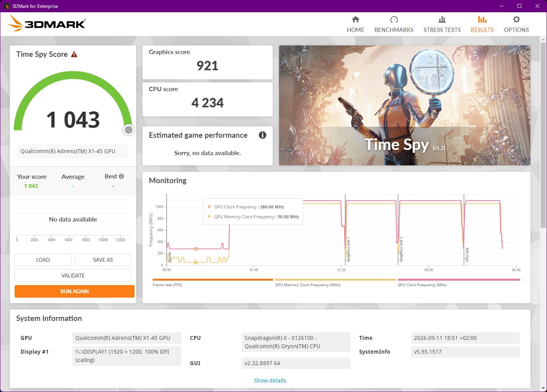Select the RESULTS tab label
This screenshot has height=392, width=547.
[x=482, y=30]
